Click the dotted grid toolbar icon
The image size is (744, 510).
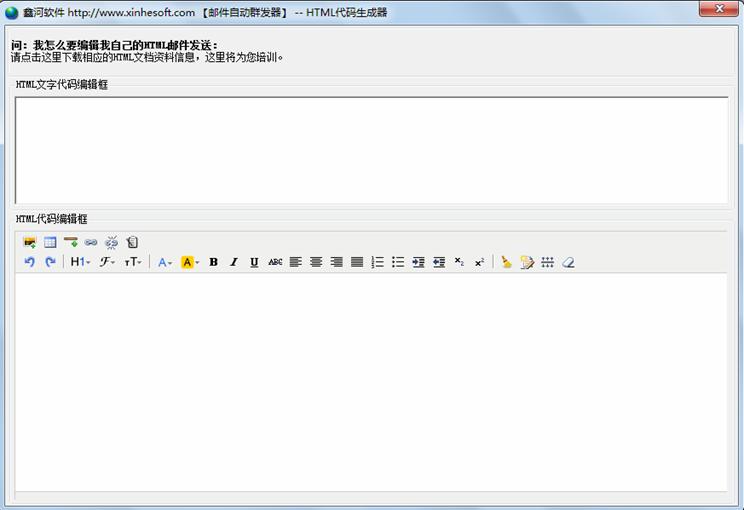pos(548,262)
